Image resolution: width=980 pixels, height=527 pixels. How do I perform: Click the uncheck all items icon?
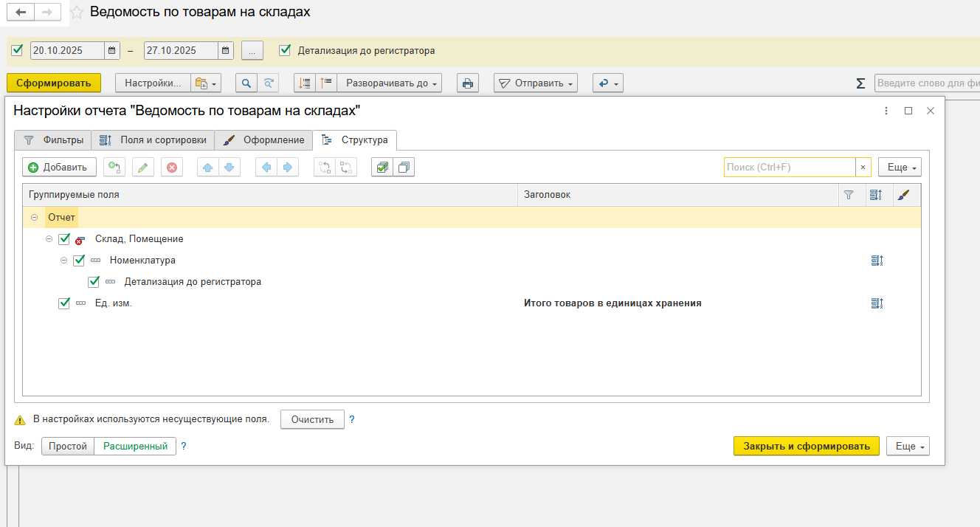pyautogui.click(x=404, y=168)
